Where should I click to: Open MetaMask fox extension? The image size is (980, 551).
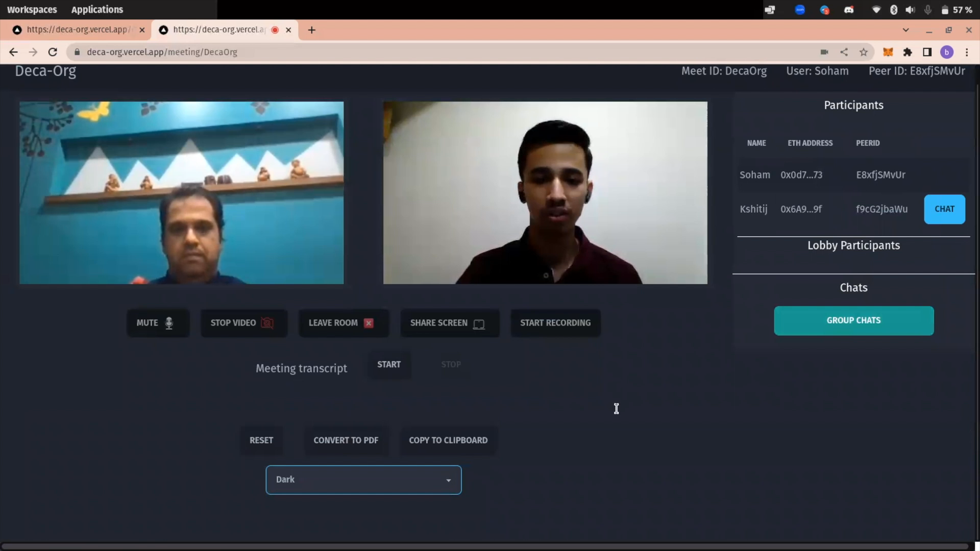[x=888, y=52]
